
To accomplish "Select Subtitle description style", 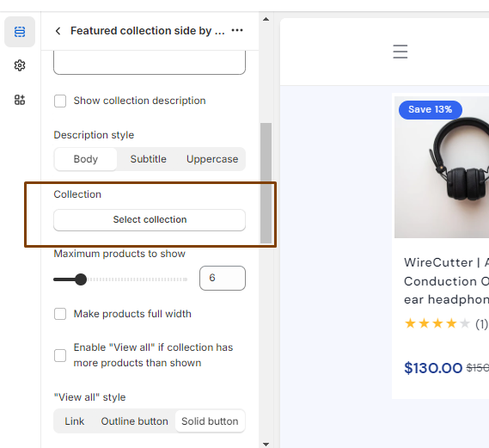I will 149,159.
